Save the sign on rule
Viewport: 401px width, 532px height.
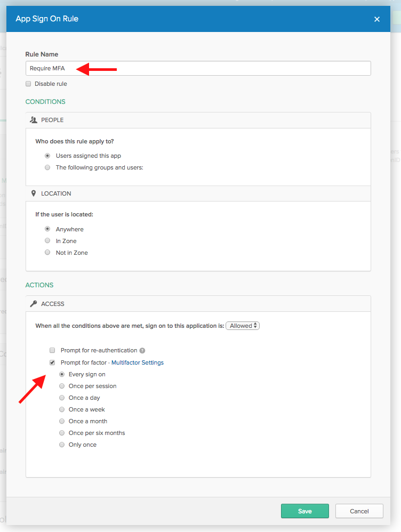pos(304,511)
